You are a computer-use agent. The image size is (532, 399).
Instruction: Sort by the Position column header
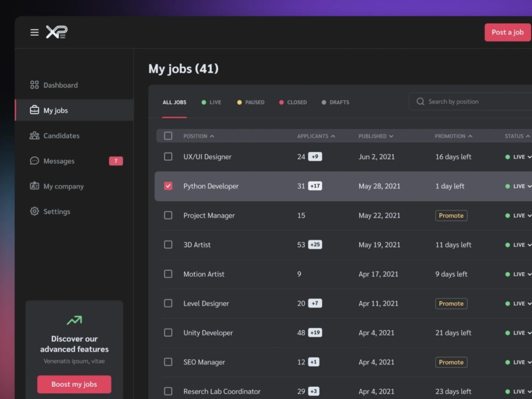[x=199, y=136]
